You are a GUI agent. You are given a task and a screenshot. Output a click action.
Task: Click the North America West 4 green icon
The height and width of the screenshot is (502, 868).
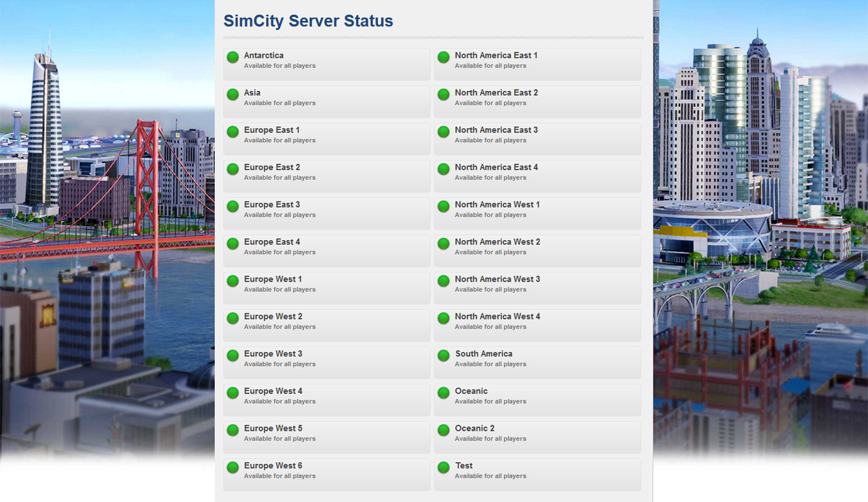click(x=443, y=318)
